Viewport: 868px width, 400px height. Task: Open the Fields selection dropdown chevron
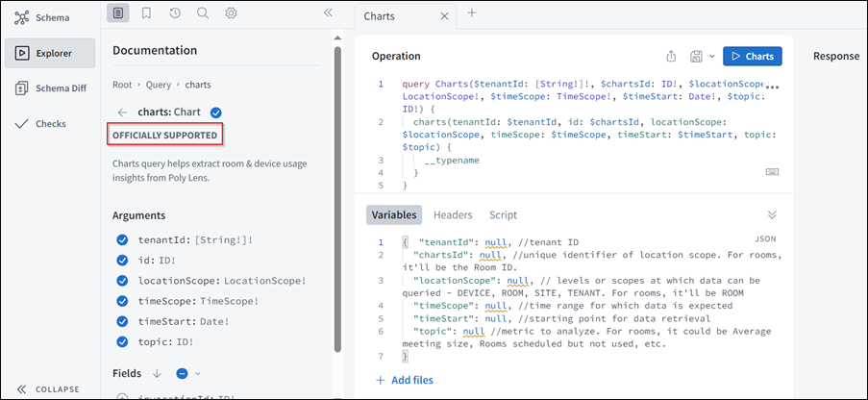click(x=197, y=373)
